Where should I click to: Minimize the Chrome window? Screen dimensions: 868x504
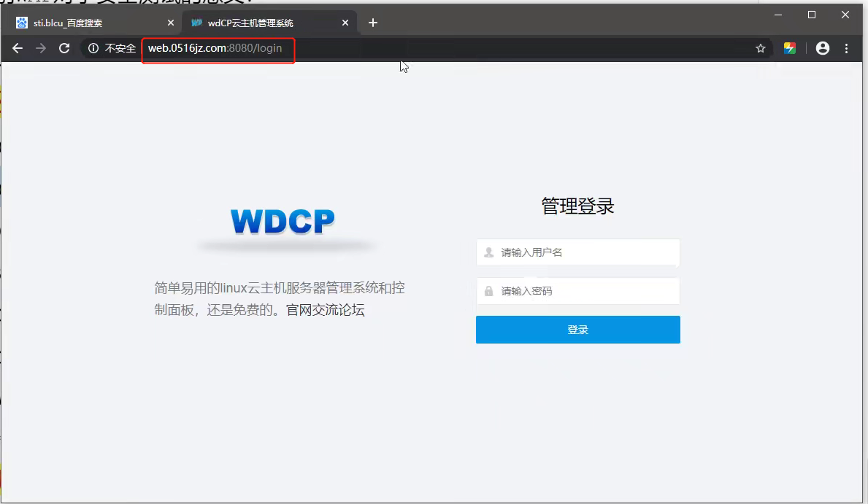pyautogui.click(x=778, y=15)
